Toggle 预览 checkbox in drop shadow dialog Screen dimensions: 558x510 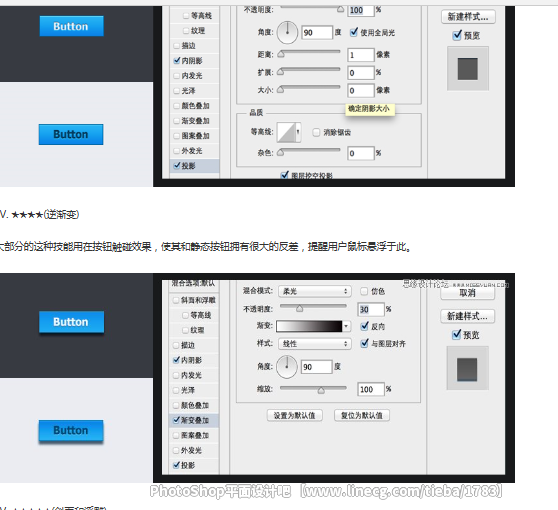[x=457, y=35]
